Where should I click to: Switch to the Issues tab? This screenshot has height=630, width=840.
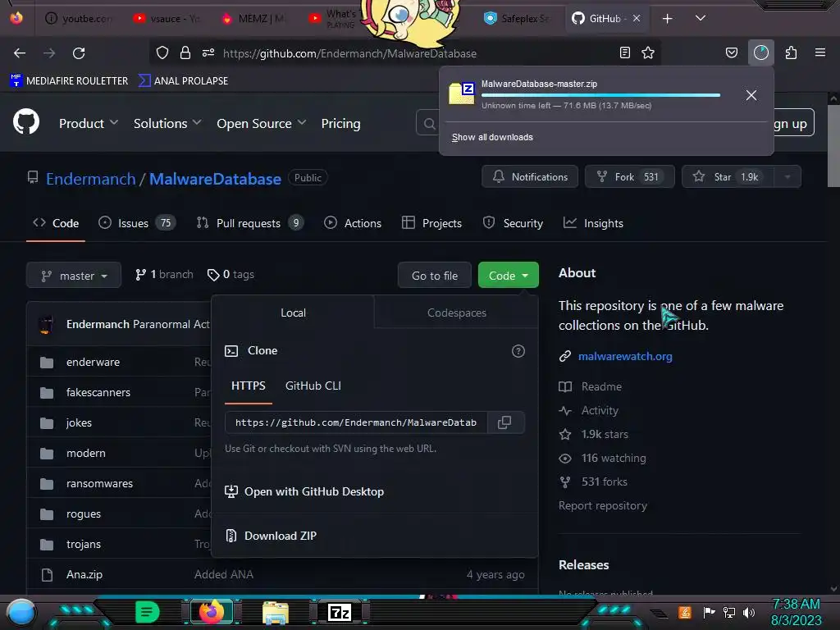tap(137, 223)
